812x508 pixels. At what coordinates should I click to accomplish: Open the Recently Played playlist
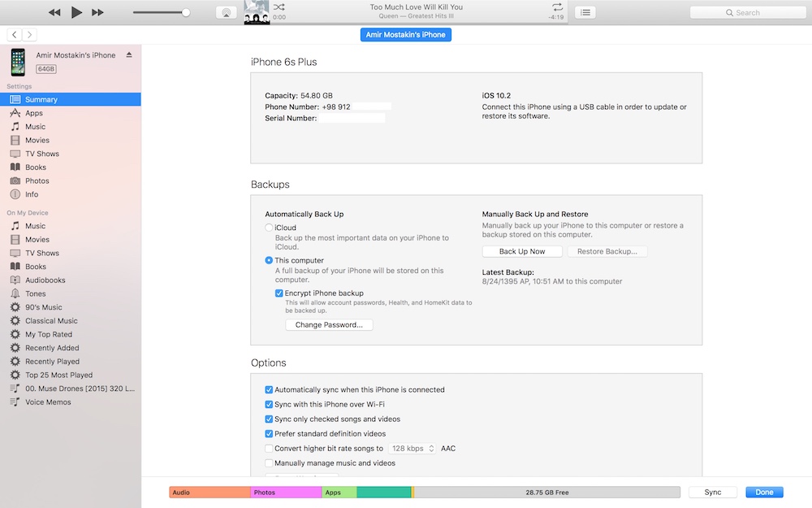pos(71,362)
